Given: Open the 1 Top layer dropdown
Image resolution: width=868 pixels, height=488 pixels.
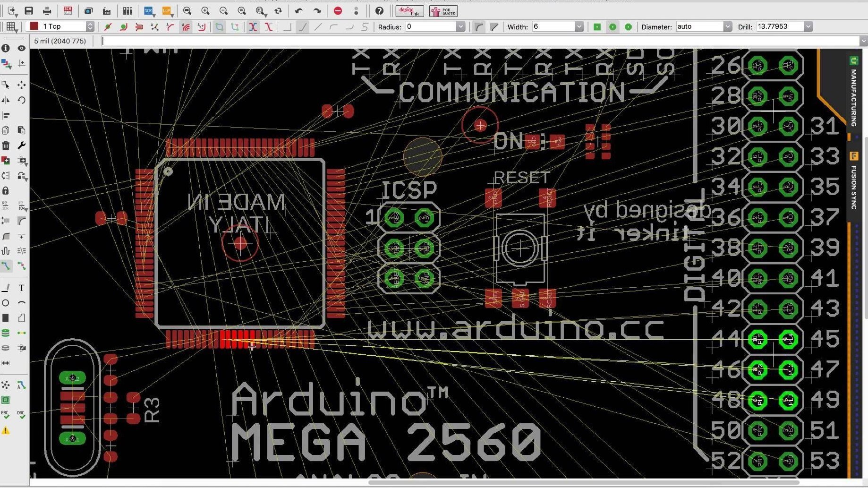Looking at the screenshot, I should click(x=90, y=26).
